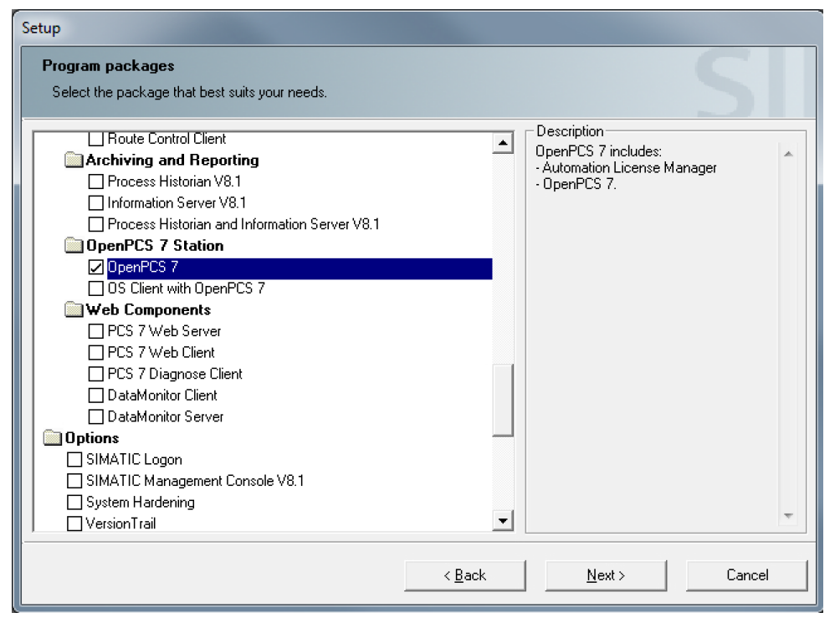Click the Description panel scroll up arrow

point(787,155)
